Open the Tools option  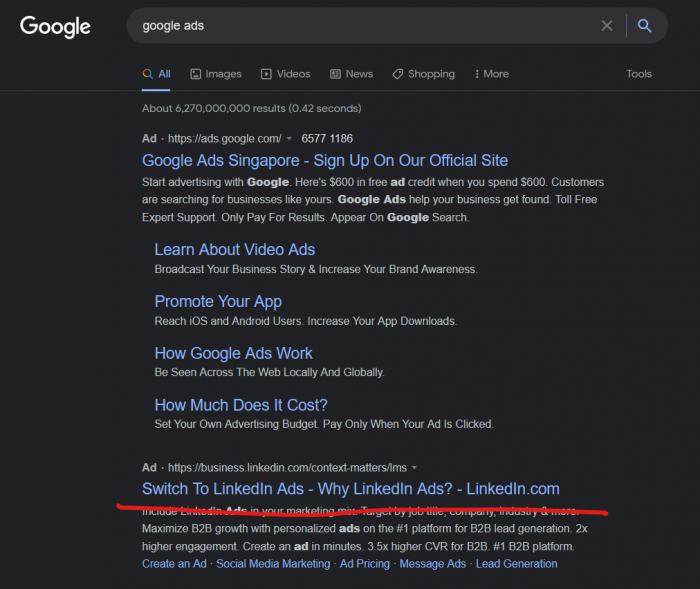click(639, 74)
